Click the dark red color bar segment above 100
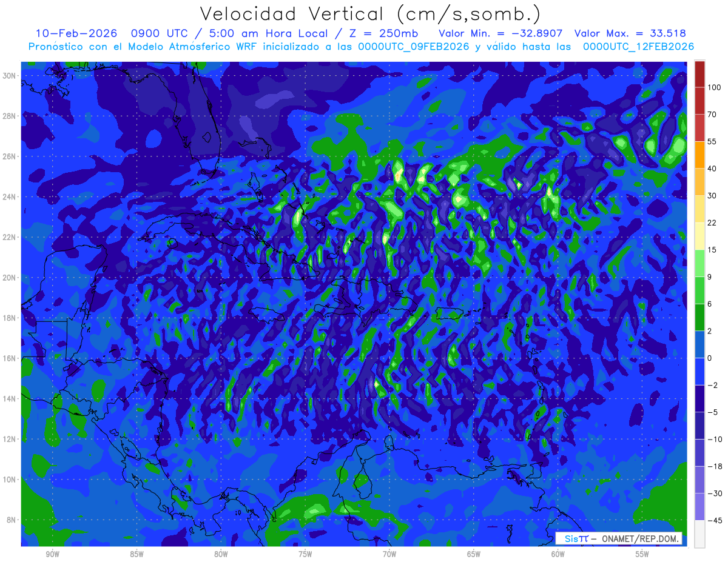The height and width of the screenshot is (562, 728). [699, 74]
